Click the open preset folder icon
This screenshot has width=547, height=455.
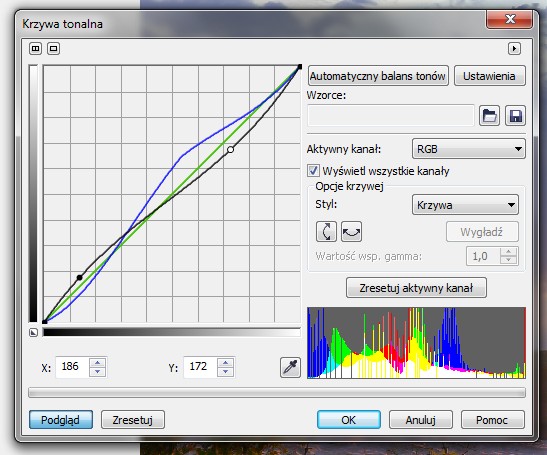tap(489, 115)
